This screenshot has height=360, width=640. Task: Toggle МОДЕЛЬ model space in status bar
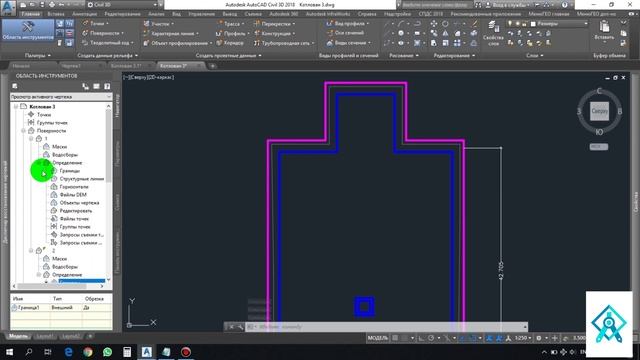pos(378,338)
